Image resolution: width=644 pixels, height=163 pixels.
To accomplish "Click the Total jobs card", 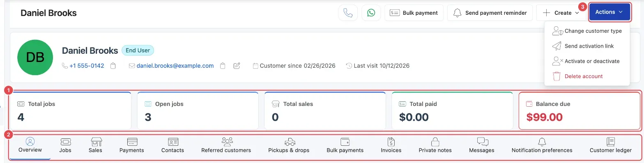I will 70,111.
